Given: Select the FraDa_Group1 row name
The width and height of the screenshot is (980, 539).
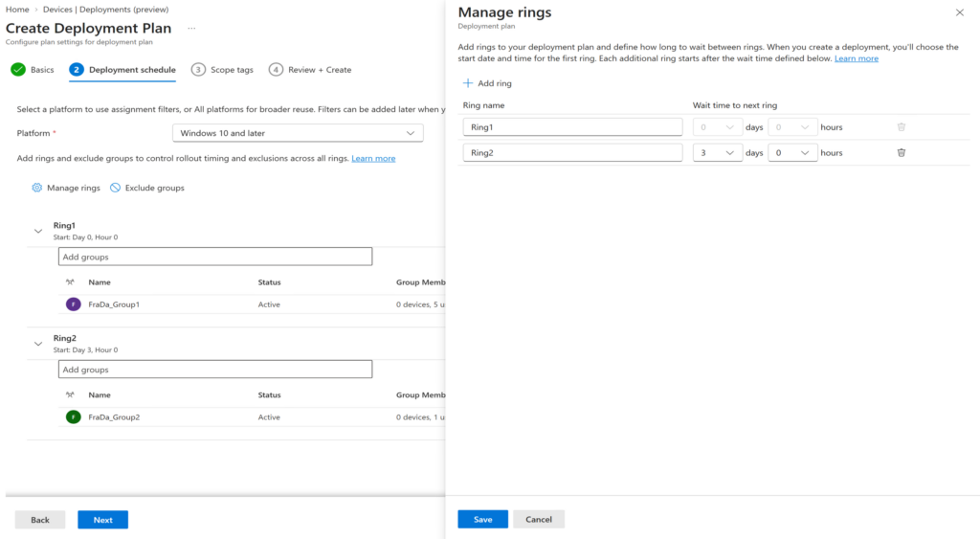Looking at the screenshot, I should coord(114,304).
